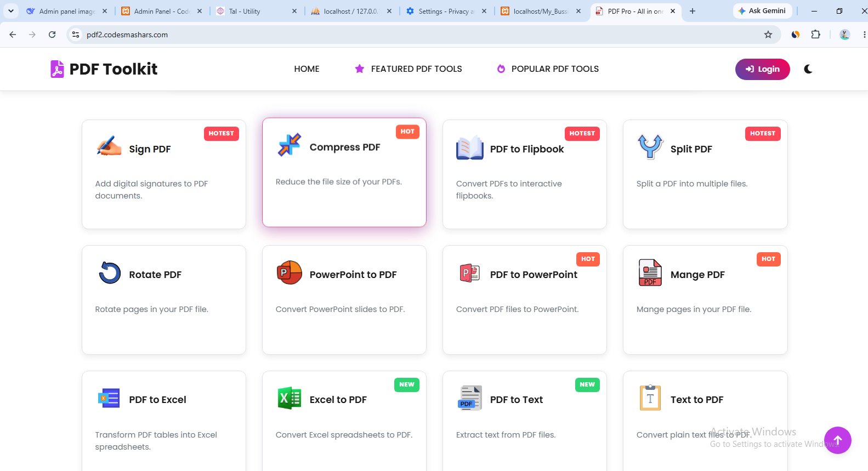Click the flame icon beside Popular PDF Tools
868x471 pixels.
[501, 69]
